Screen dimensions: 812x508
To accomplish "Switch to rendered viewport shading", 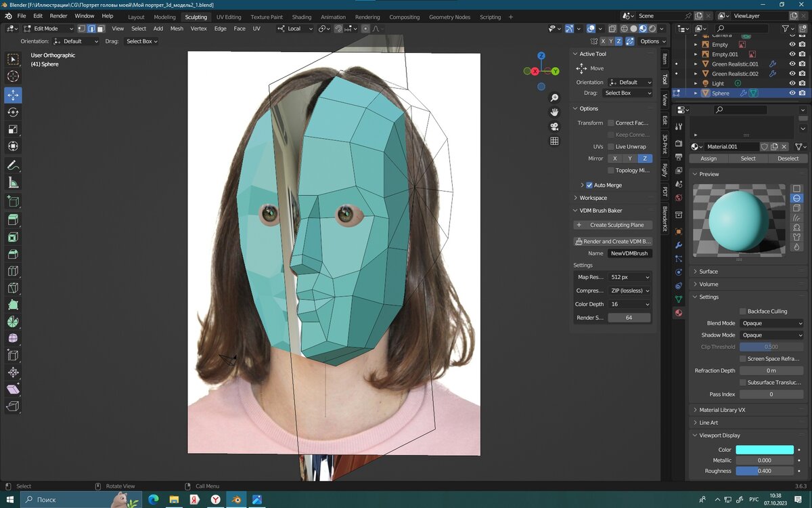I will tap(652, 28).
